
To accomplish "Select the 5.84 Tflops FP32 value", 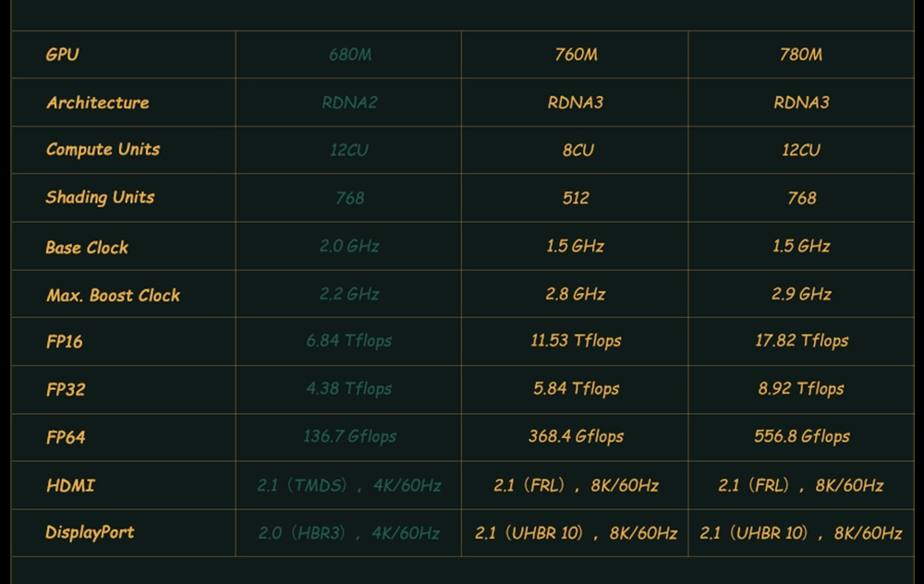I will [x=576, y=389].
